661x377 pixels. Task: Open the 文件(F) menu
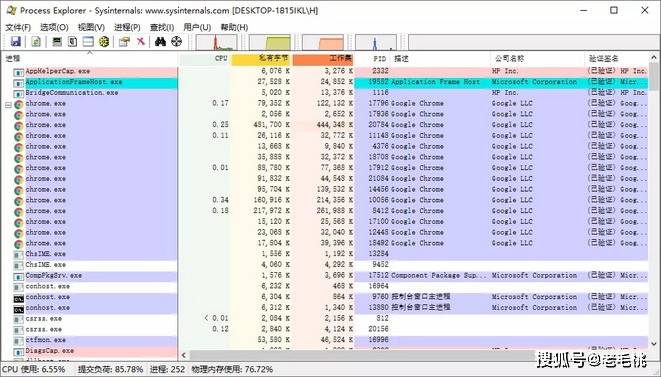click(x=18, y=27)
